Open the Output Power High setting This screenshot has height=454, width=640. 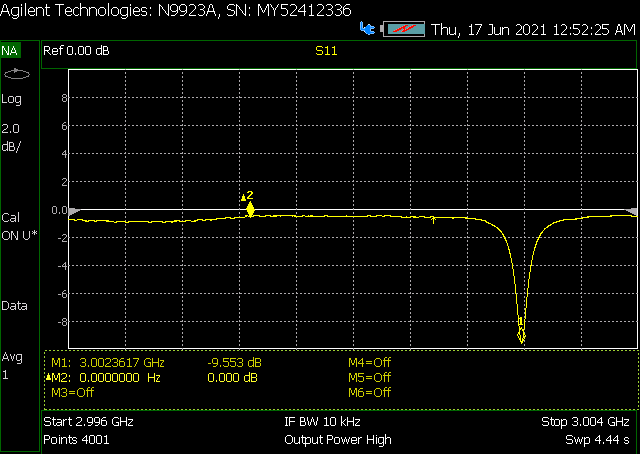[x=337, y=439]
